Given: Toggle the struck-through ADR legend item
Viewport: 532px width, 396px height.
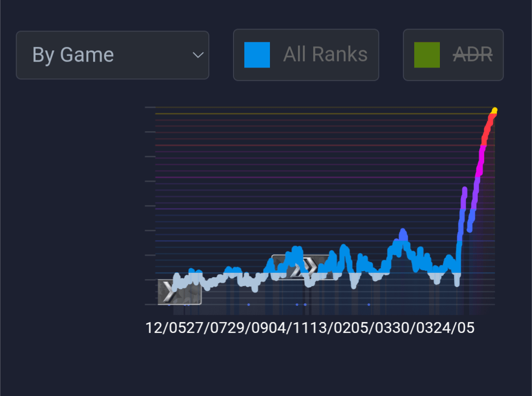Looking at the screenshot, I should tap(453, 55).
